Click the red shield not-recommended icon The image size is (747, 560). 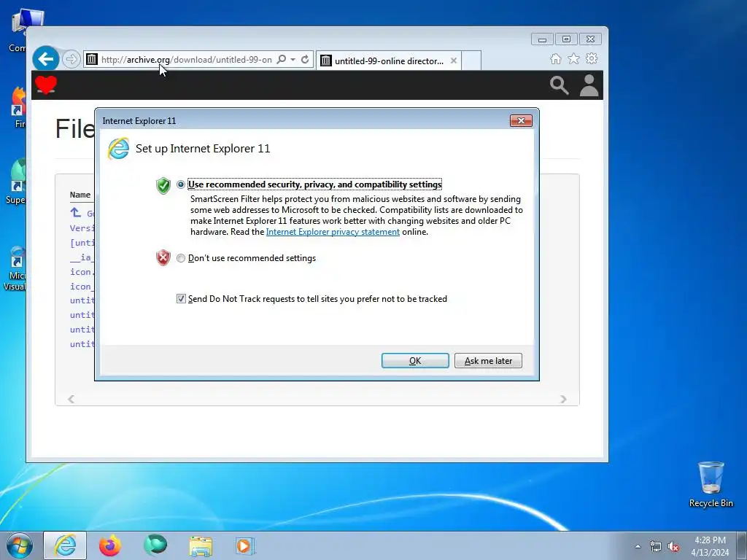tap(163, 257)
